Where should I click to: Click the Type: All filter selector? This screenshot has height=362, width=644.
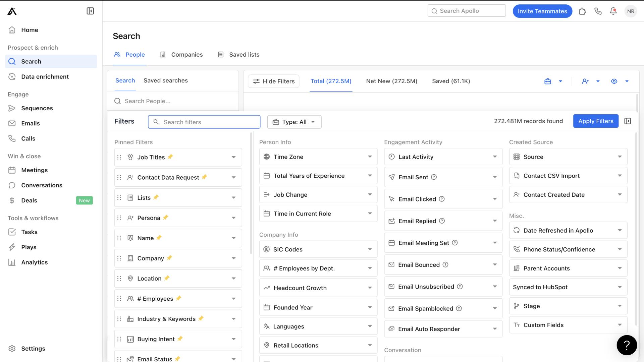point(294,122)
